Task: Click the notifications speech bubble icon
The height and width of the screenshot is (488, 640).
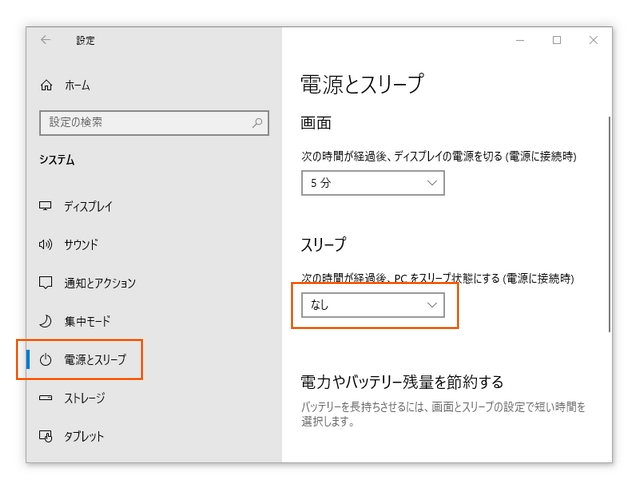Action: tap(45, 283)
